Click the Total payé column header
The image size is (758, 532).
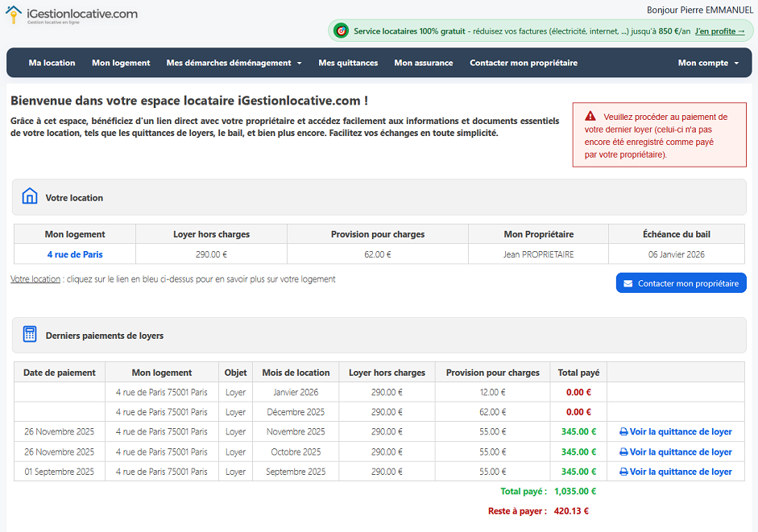pos(578,373)
